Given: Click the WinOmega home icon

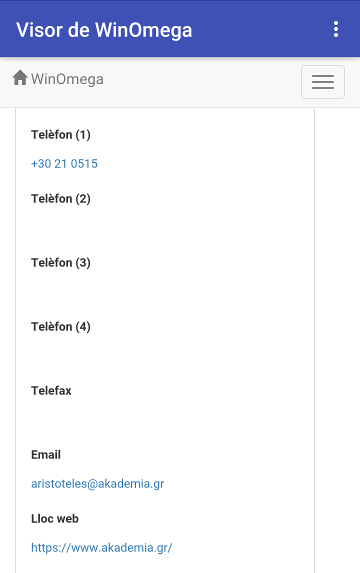Looking at the screenshot, I should coord(20,78).
